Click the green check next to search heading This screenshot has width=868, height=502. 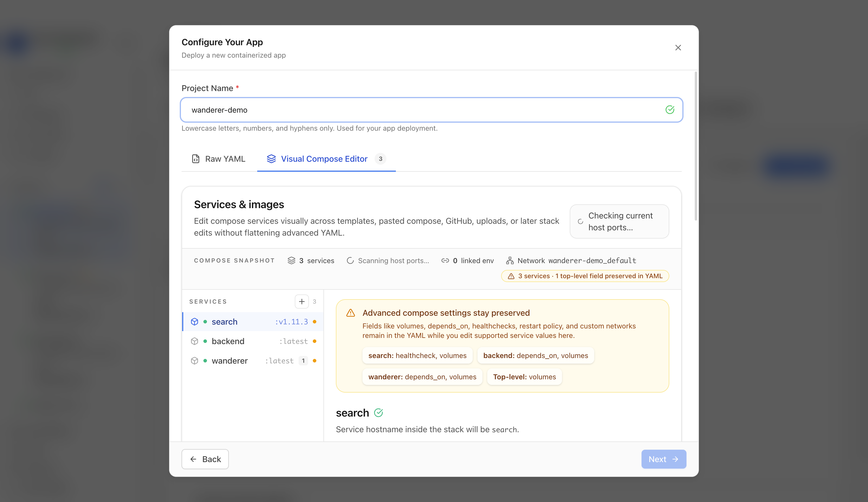pos(378,413)
